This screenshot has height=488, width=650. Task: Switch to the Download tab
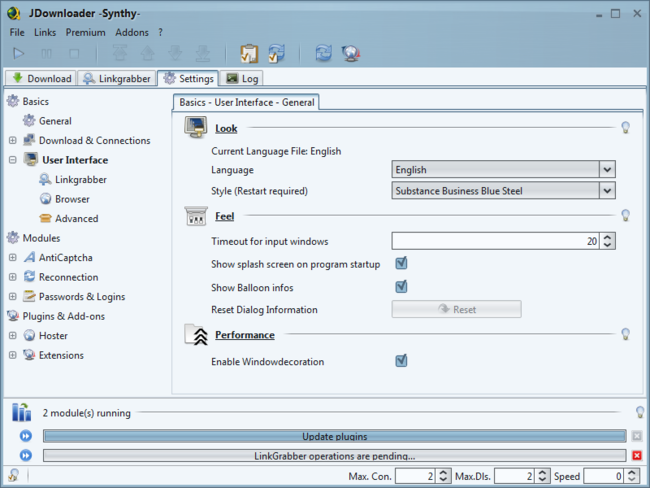click(x=41, y=78)
